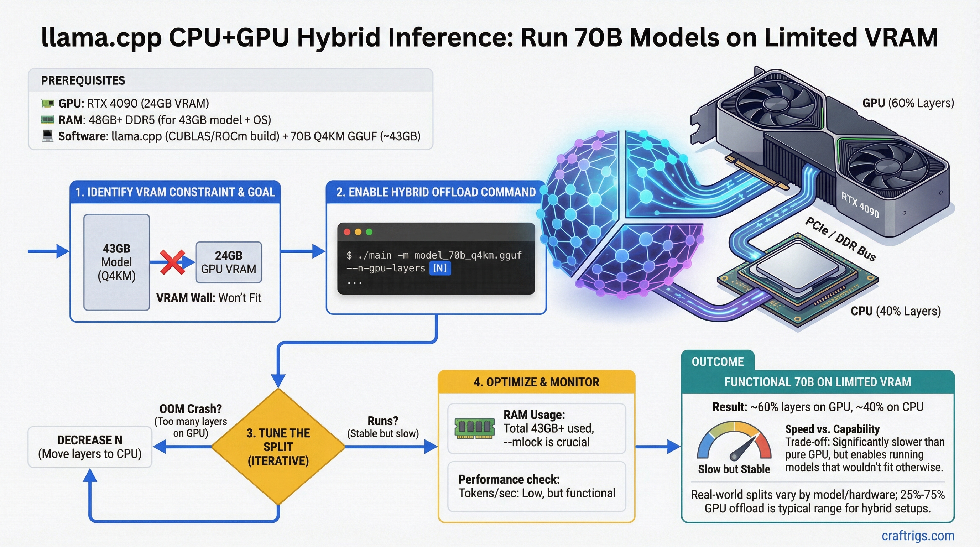
Task: Click the red X VRAM Wall icon
Action: (173, 262)
